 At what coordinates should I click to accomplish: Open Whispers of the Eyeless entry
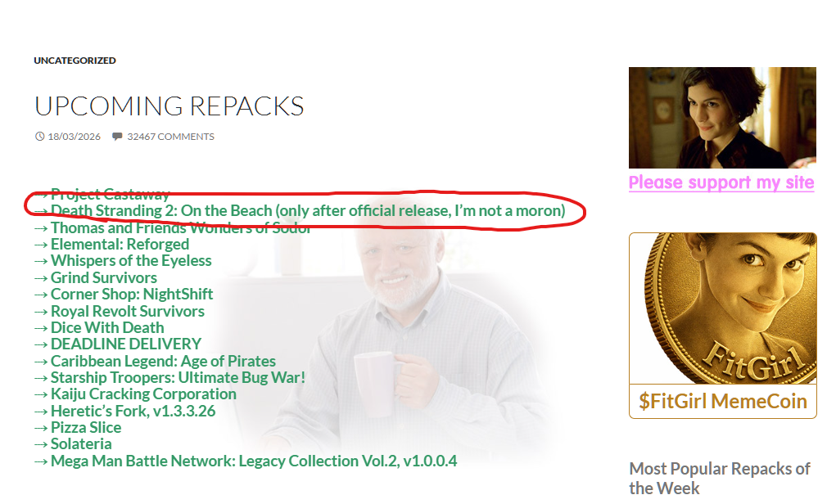[131, 260]
